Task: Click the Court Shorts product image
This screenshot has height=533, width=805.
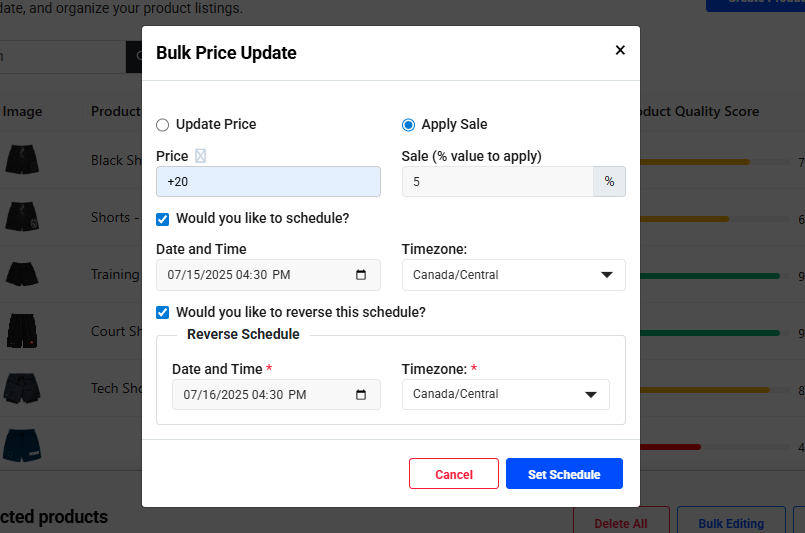Action: point(20,331)
